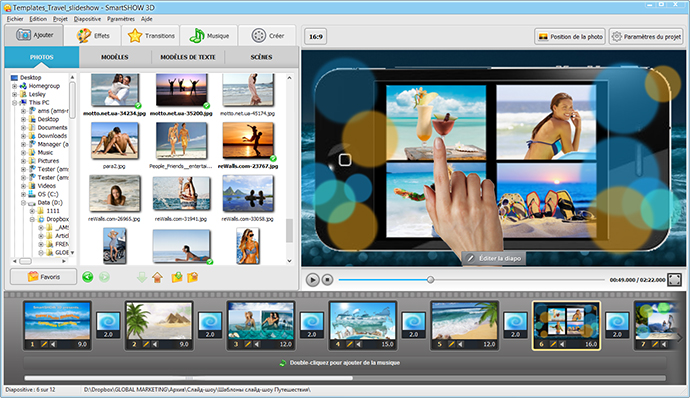Image resolution: width=690 pixels, height=398 pixels.
Task: Click the green back navigation arrow
Action: tap(88, 277)
